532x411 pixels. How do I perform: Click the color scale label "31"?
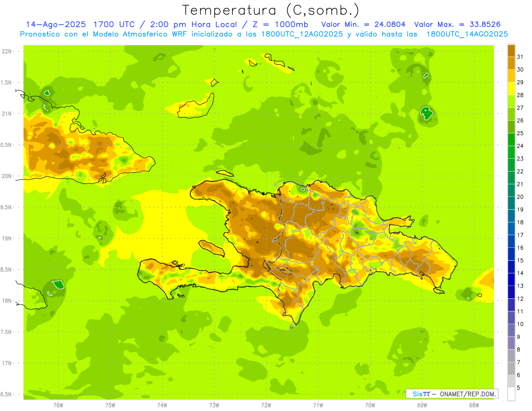click(520, 57)
